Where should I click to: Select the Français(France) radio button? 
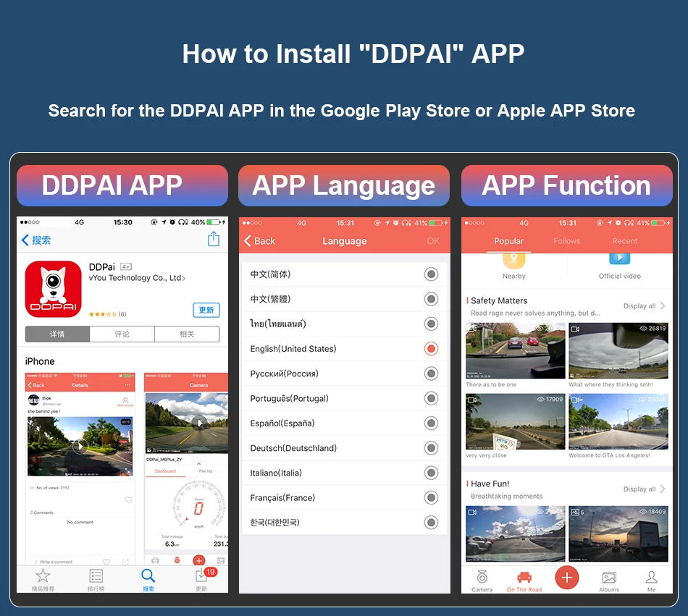(x=431, y=497)
